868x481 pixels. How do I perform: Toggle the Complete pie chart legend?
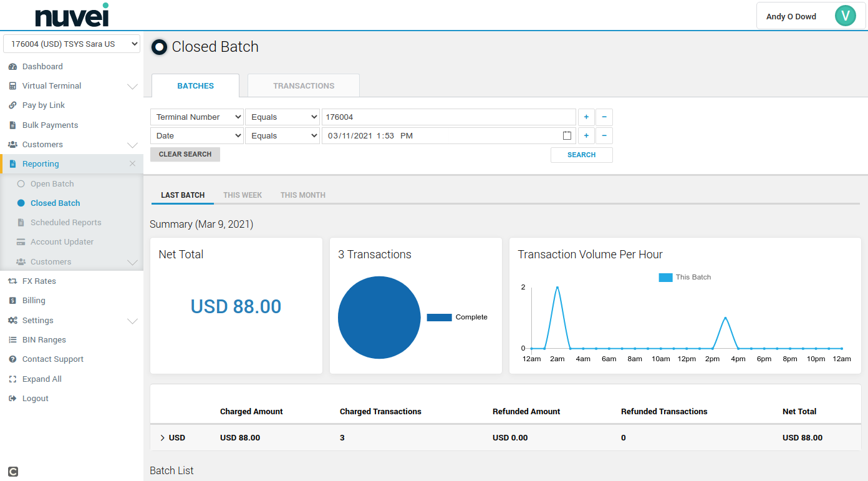tap(457, 318)
